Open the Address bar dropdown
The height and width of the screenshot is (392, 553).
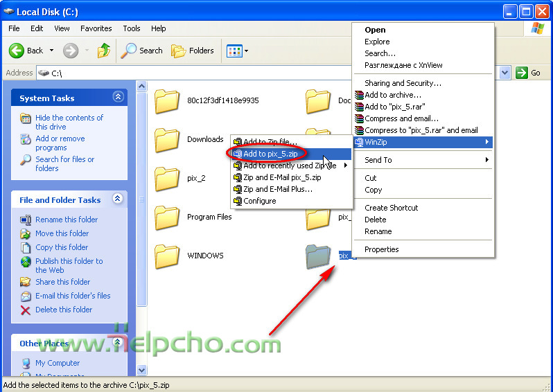pos(504,73)
